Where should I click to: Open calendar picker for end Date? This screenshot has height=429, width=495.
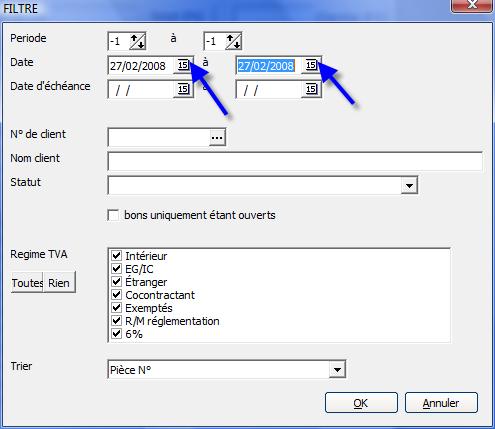click(x=311, y=65)
